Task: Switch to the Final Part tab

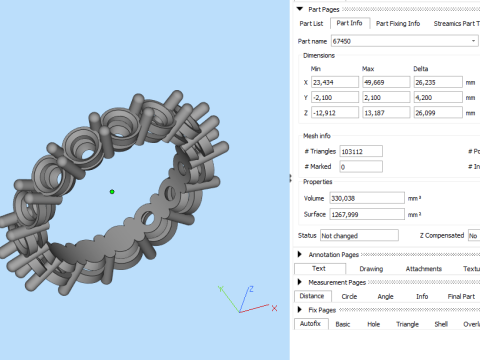Action: point(461,296)
